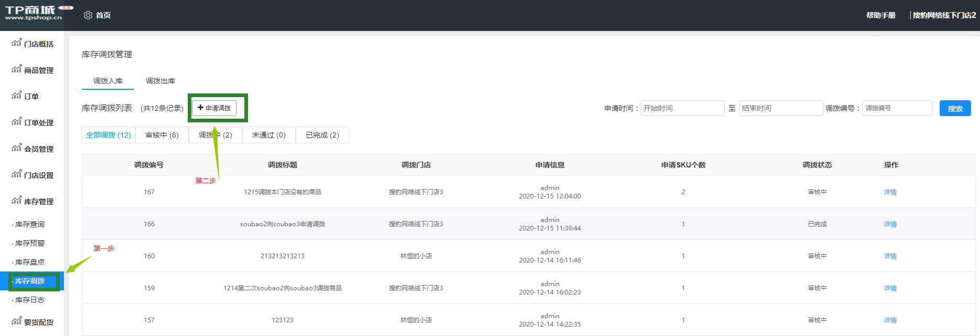Click the chart icon beside 要货配货
This screenshot has height=336, width=980.
[16, 321]
